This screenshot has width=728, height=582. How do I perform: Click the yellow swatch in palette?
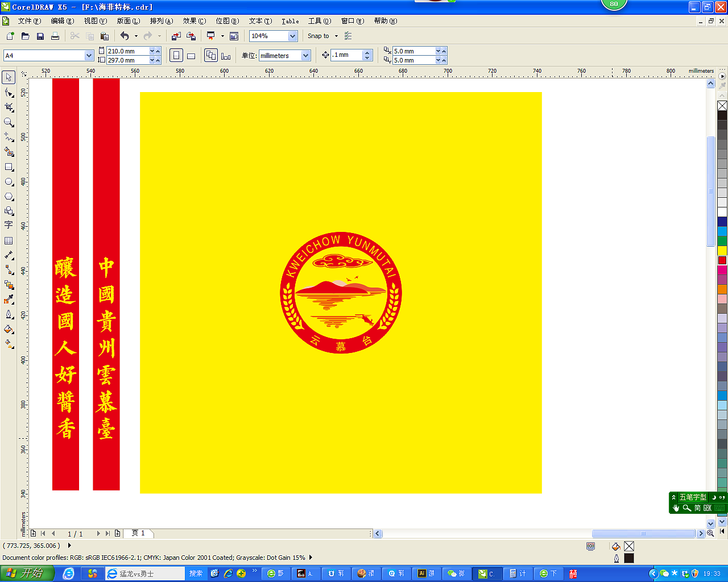(722, 251)
